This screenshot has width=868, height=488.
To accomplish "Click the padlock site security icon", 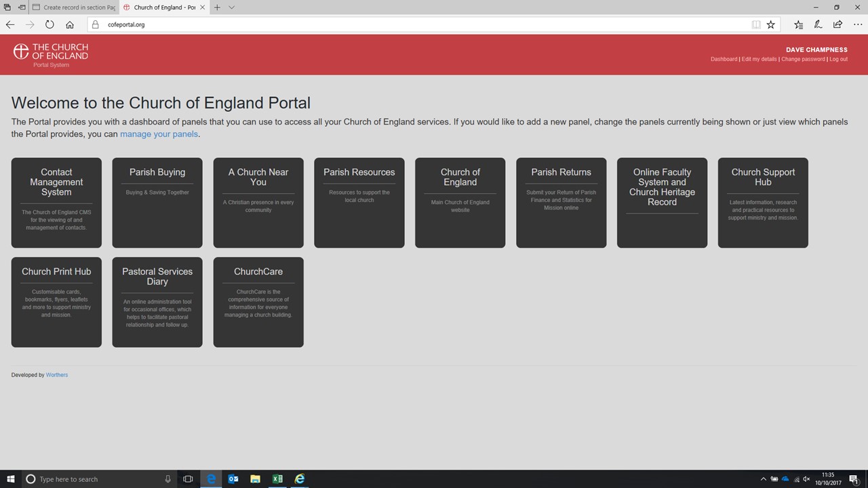I will coord(96,24).
